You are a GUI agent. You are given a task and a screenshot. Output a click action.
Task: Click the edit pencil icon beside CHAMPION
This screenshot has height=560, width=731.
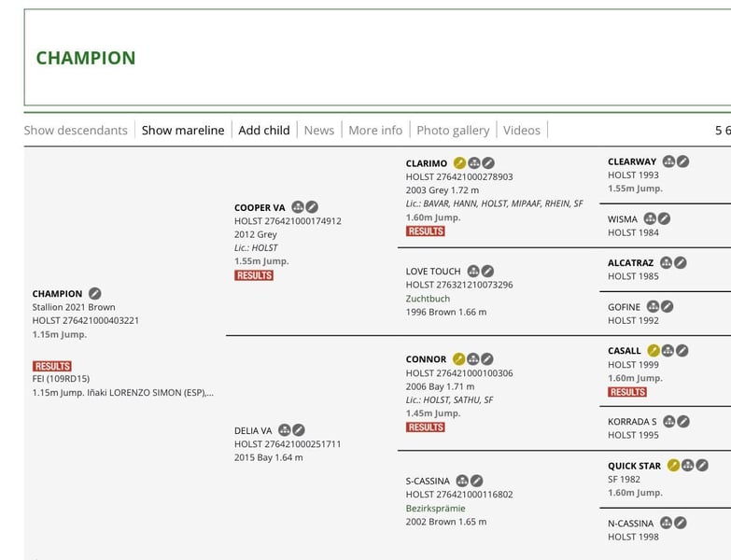pos(94,293)
